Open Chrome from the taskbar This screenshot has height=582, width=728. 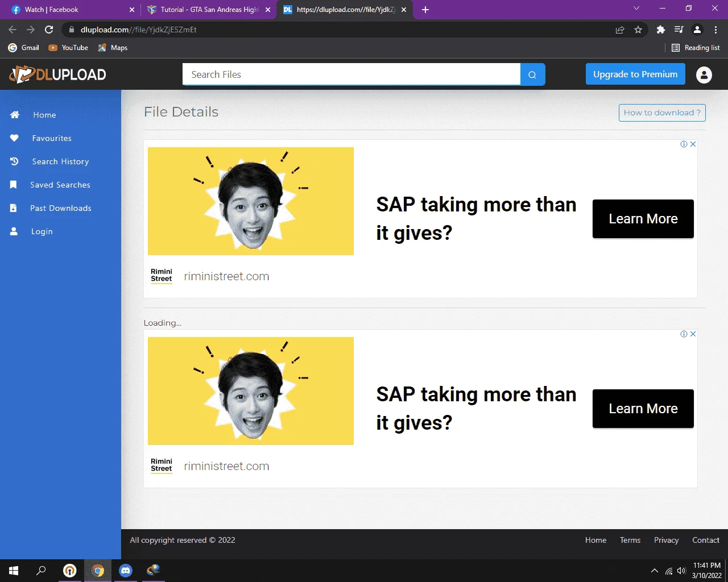pos(98,571)
